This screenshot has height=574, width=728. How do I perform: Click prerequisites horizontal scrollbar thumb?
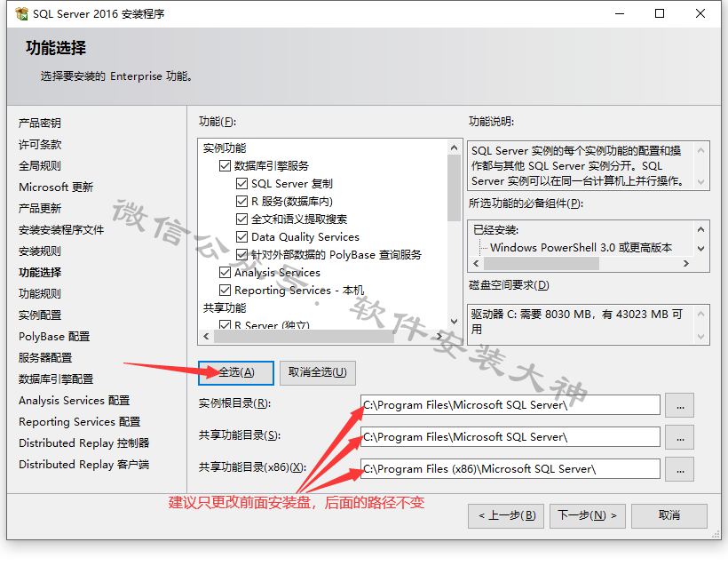542,264
